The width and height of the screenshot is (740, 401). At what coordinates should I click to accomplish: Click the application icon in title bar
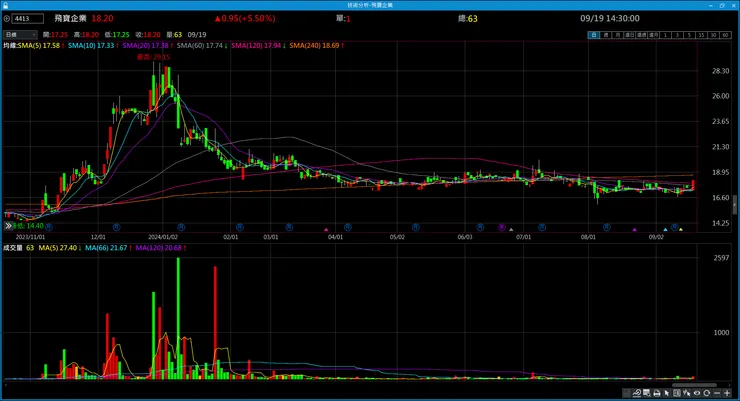tap(5, 5)
